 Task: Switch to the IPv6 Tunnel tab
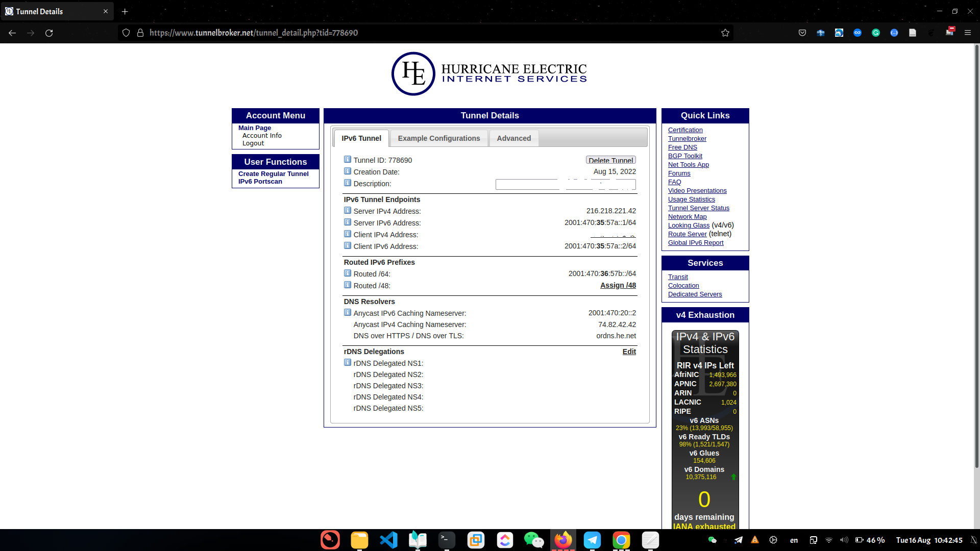tap(361, 138)
